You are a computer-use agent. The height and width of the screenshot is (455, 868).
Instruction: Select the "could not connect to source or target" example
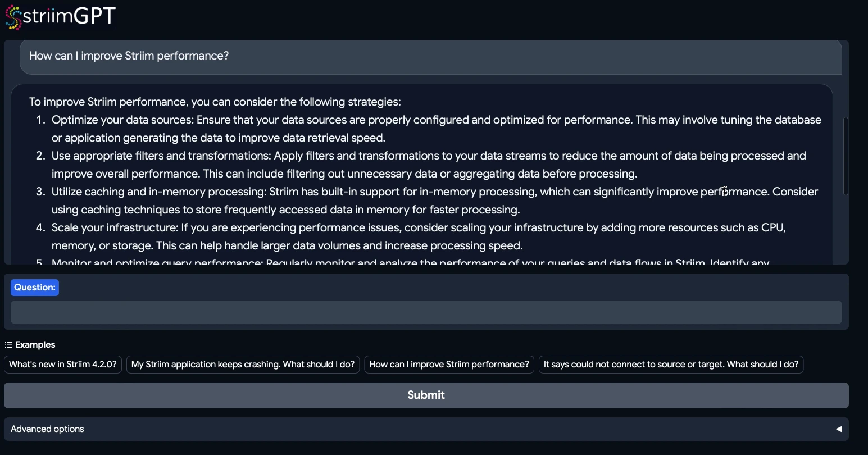click(671, 365)
